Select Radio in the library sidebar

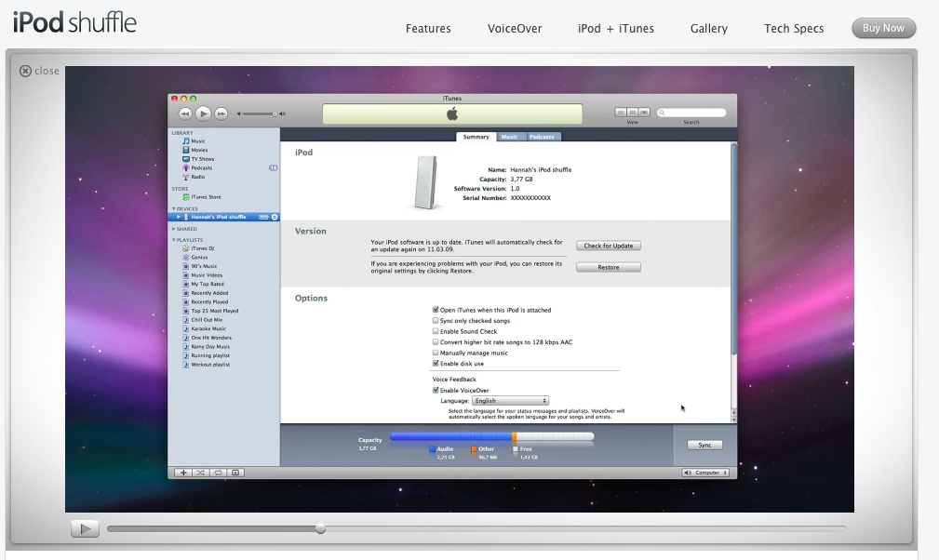click(x=197, y=177)
